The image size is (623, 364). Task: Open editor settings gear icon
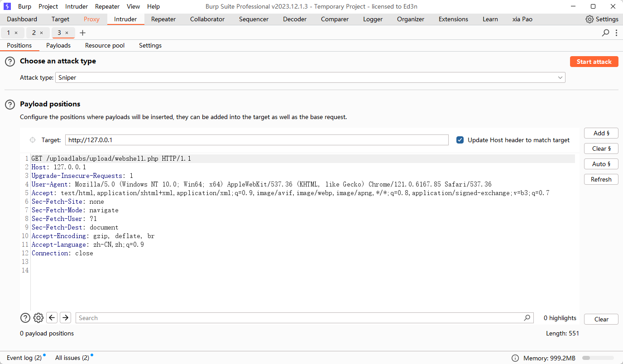pos(38,318)
